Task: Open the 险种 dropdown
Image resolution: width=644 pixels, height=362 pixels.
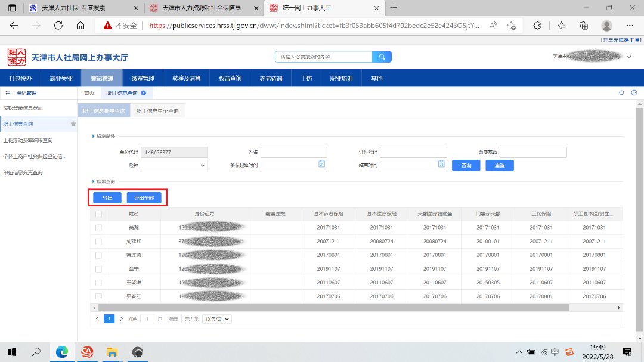Action: pyautogui.click(x=174, y=165)
